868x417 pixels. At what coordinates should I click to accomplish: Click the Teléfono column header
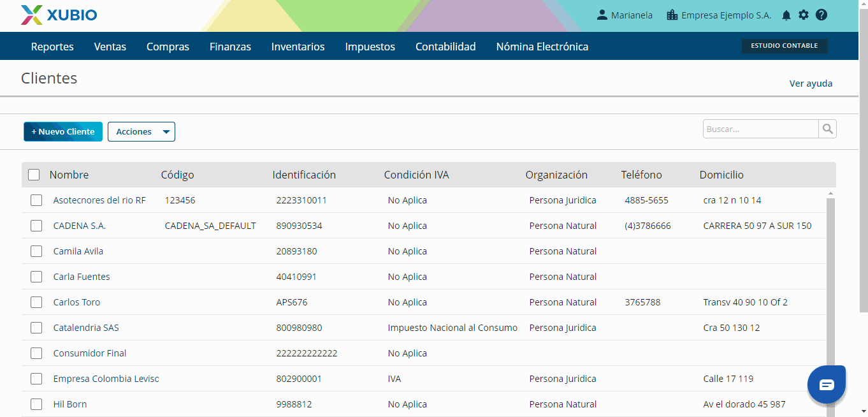(x=642, y=175)
